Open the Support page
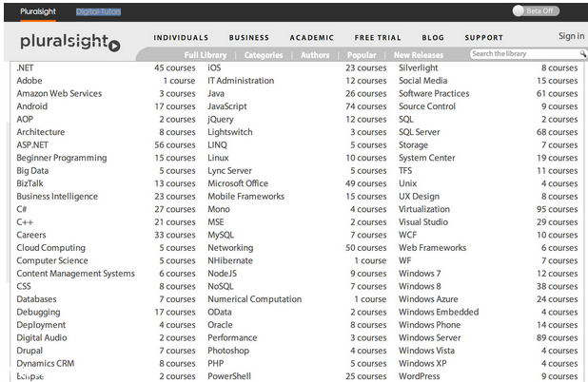Image resolution: width=588 pixels, height=382 pixels. [x=483, y=38]
